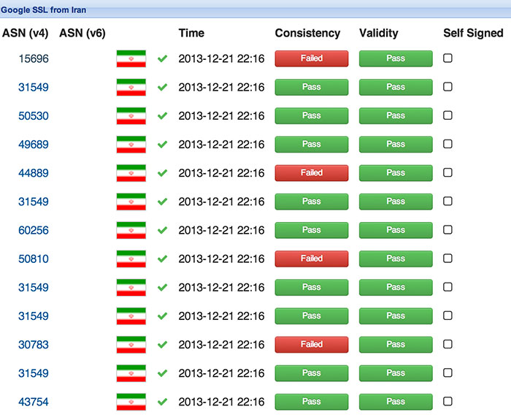511x420 pixels.
Task: Open the ASN 44889 link
Action: [x=34, y=173]
